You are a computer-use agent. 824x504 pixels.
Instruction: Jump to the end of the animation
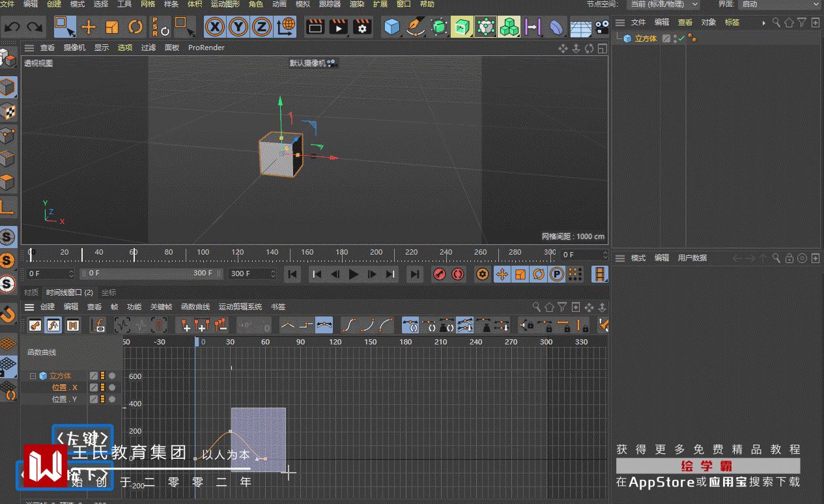(414, 274)
